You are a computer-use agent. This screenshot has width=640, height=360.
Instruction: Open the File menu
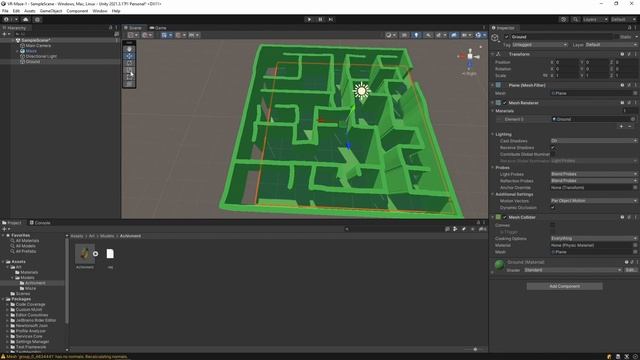5,11
